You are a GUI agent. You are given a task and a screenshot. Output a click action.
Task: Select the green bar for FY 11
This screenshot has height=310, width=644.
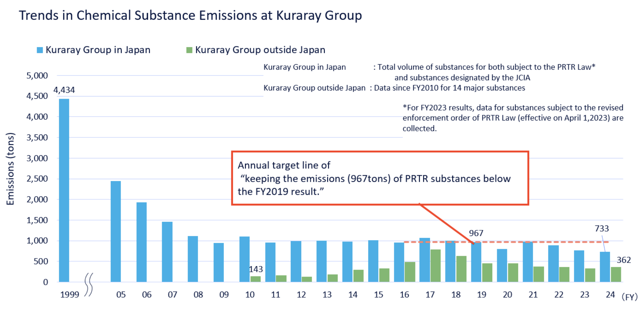point(281,278)
